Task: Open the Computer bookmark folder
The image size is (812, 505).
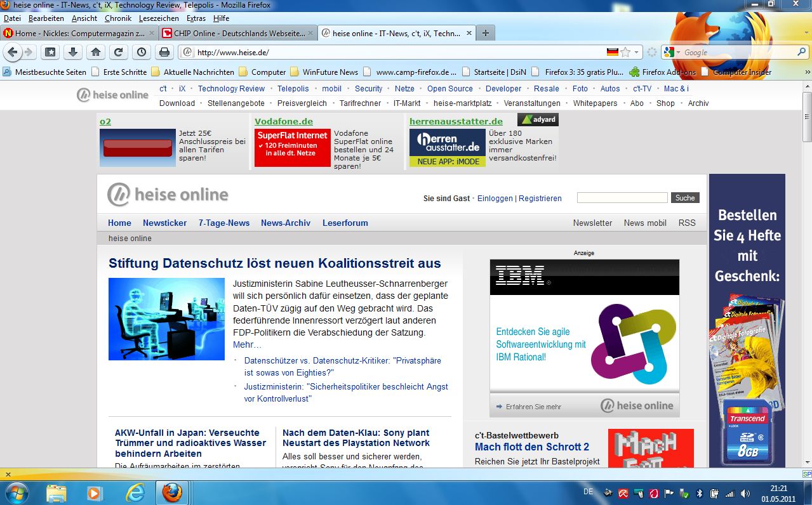Action: pos(262,72)
